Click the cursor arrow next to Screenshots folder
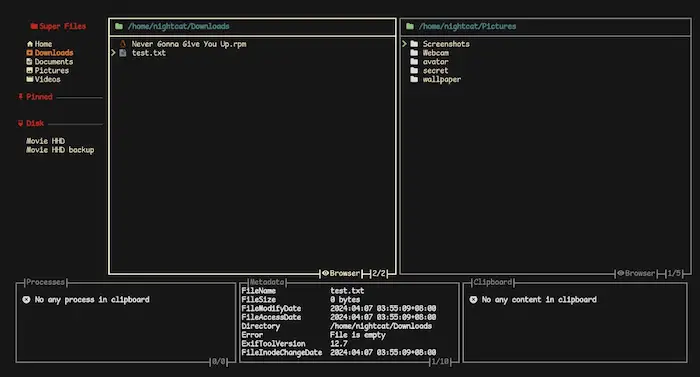Screen dimensions: 700x377 [404, 44]
